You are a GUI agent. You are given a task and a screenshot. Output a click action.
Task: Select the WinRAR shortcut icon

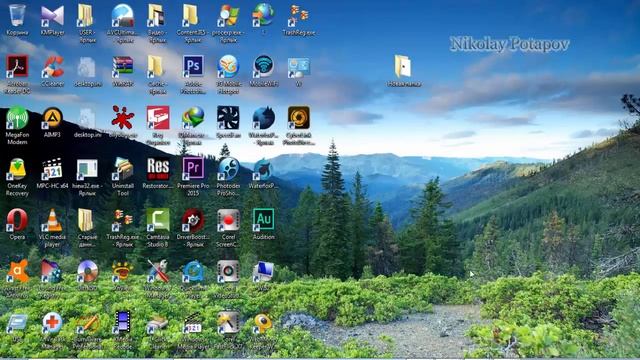click(122, 67)
